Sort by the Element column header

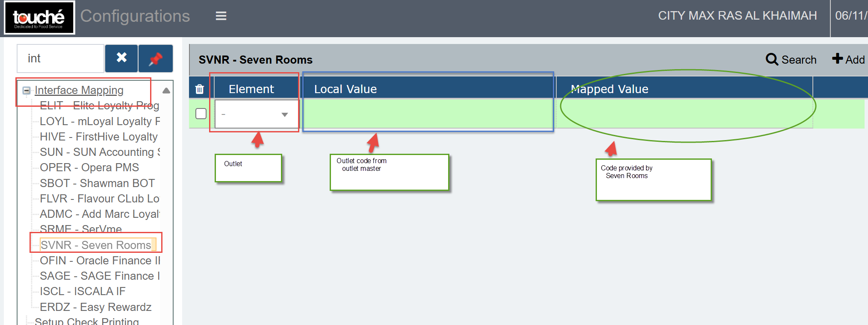pos(251,89)
